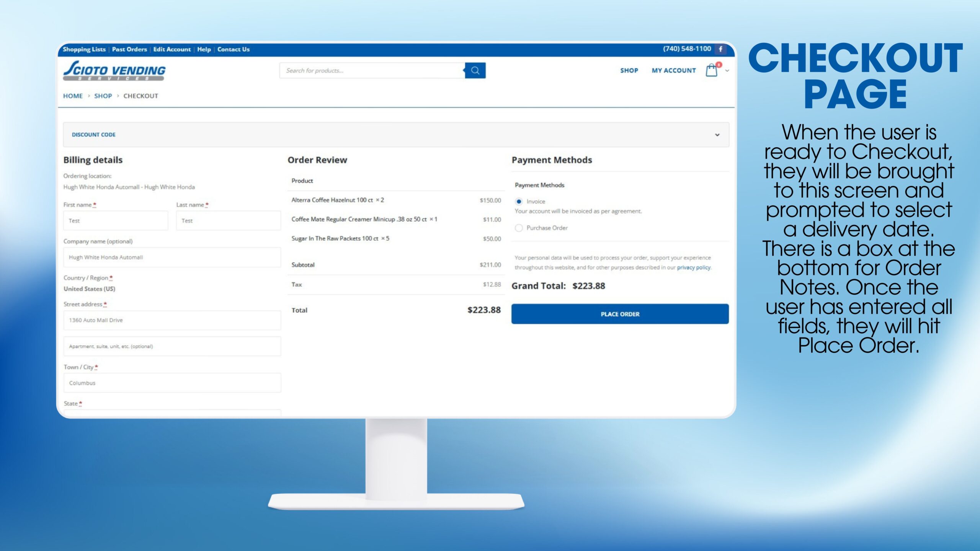Open the privacy policy link
This screenshot has height=551, width=980.
[x=693, y=267]
